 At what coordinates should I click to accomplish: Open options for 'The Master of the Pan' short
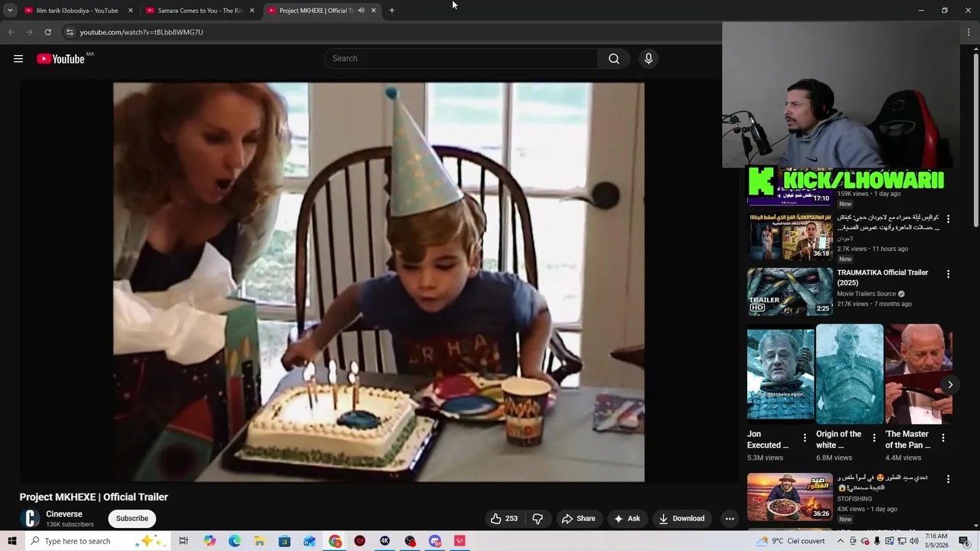coord(943,438)
